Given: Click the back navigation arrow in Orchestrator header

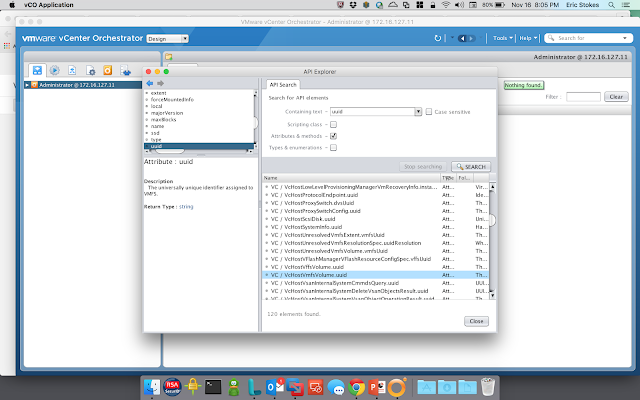Looking at the screenshot, I should [462, 38].
